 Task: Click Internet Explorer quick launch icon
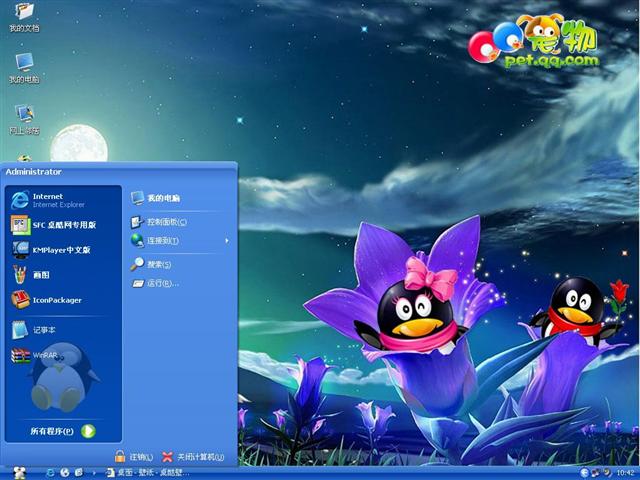point(50,473)
